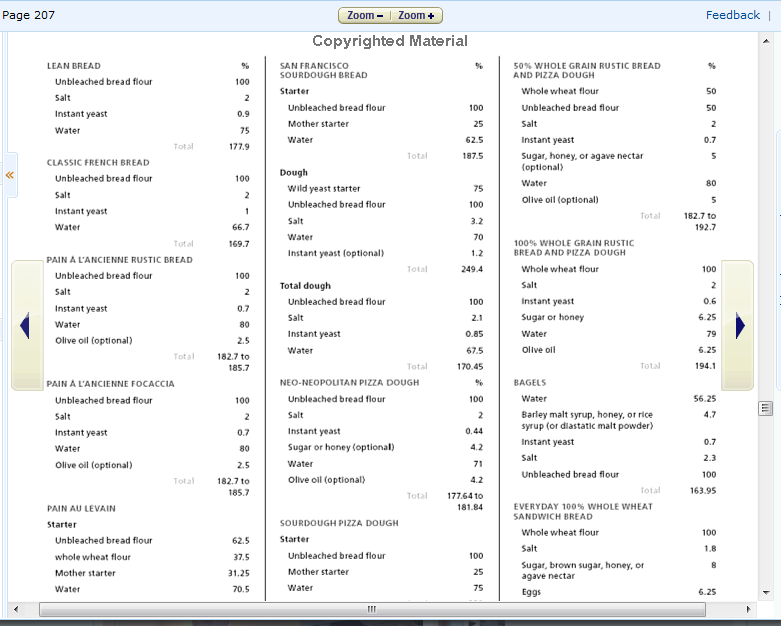
Task: Click the Eggs ingredient row
Action: [619, 592]
